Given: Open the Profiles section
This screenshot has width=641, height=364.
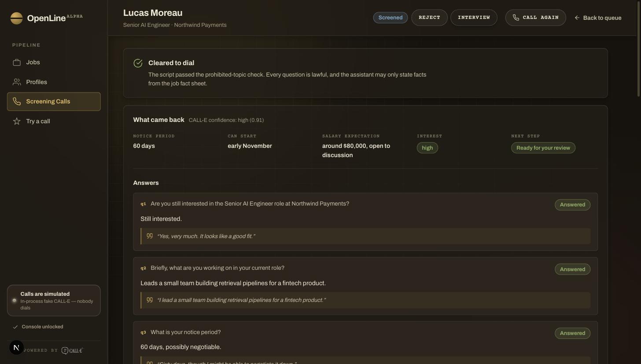Looking at the screenshot, I should [54, 82].
